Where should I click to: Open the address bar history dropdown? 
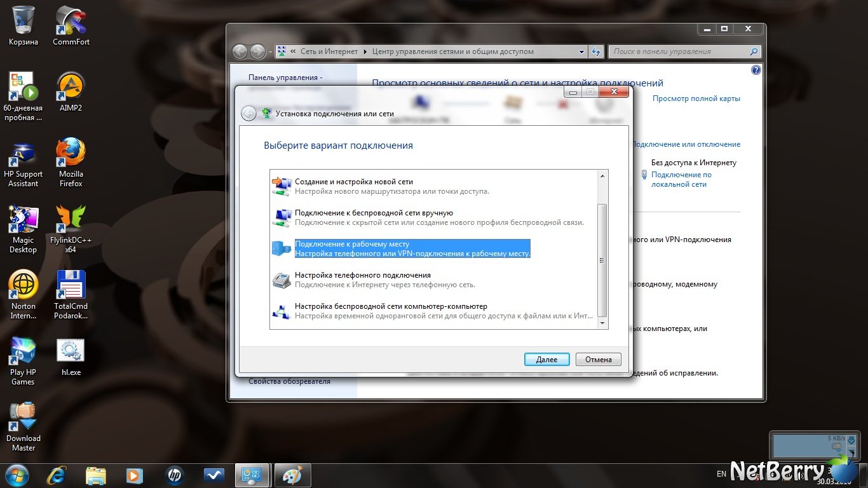(582, 51)
